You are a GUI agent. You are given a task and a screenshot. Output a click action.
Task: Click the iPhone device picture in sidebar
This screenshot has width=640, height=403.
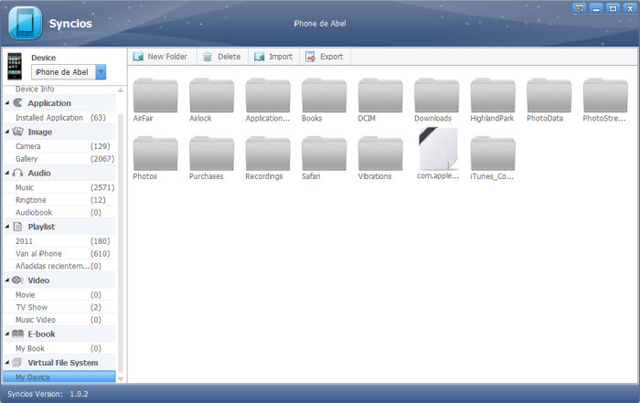[x=15, y=66]
